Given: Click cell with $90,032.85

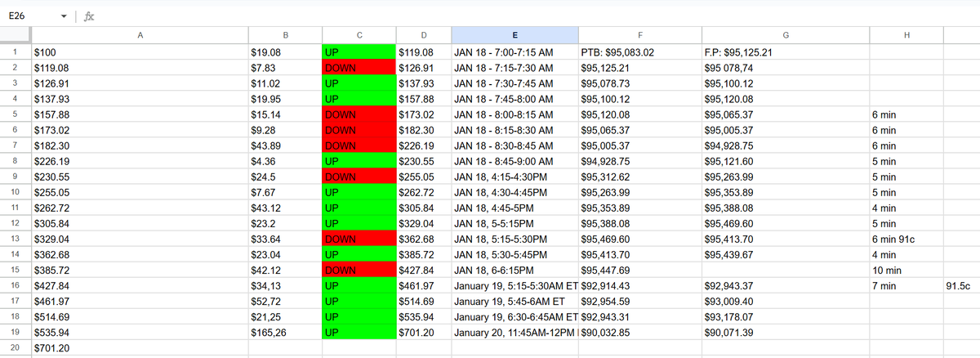Looking at the screenshot, I should click(639, 332).
